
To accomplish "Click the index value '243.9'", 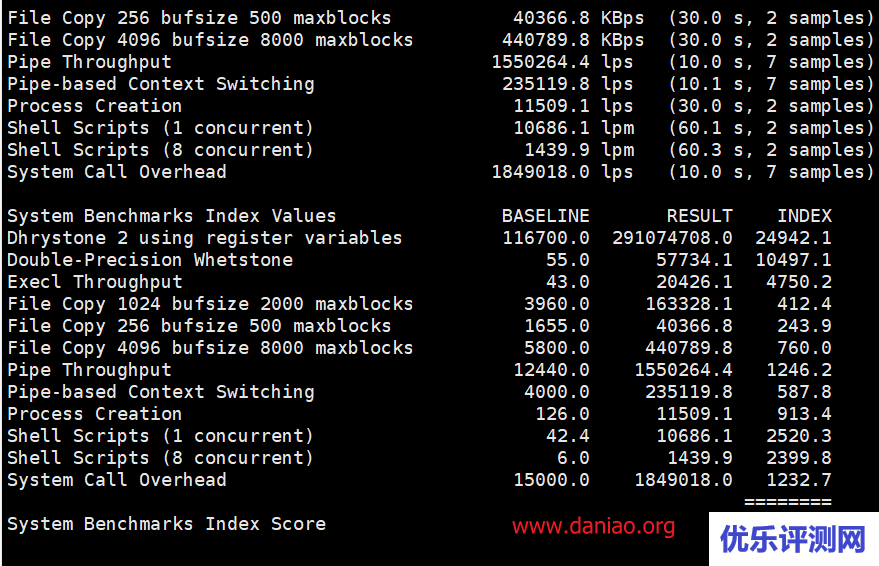I will tap(804, 326).
